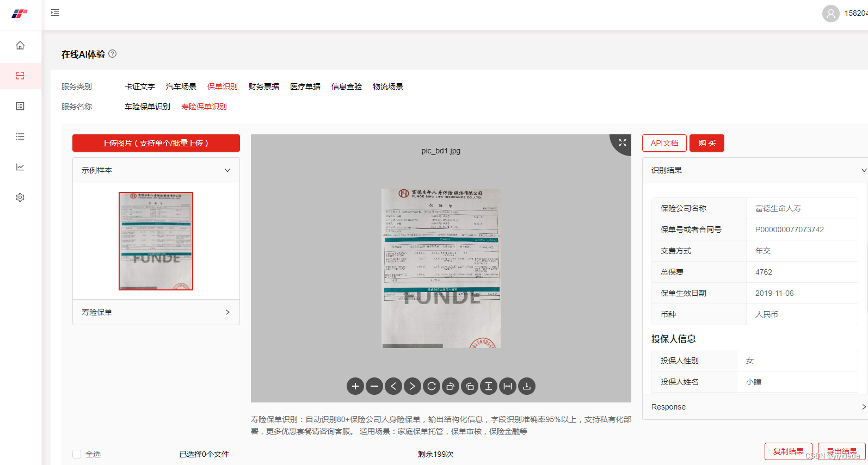Click the file name pic_bd1.jpg
The width and height of the screenshot is (868, 465).
[441, 151]
